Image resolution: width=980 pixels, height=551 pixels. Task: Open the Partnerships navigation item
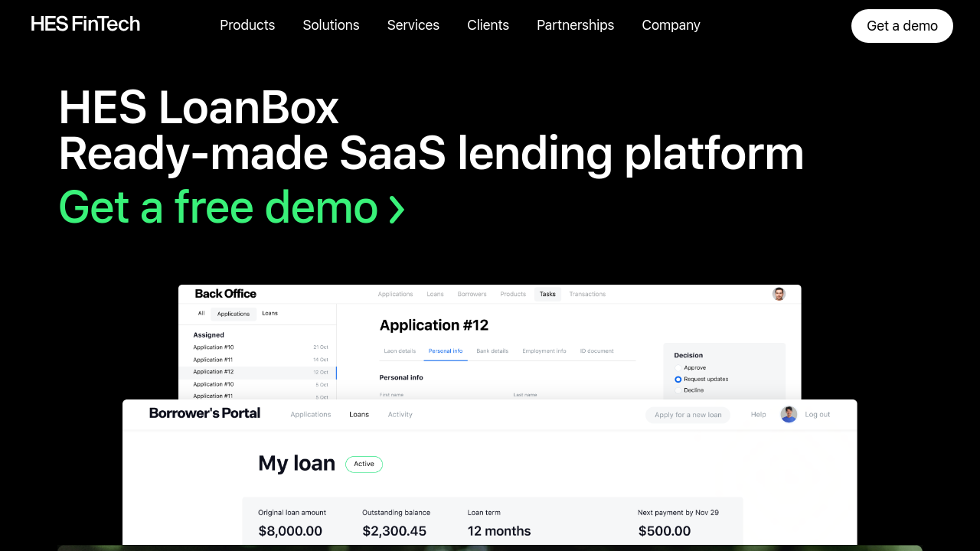click(575, 25)
